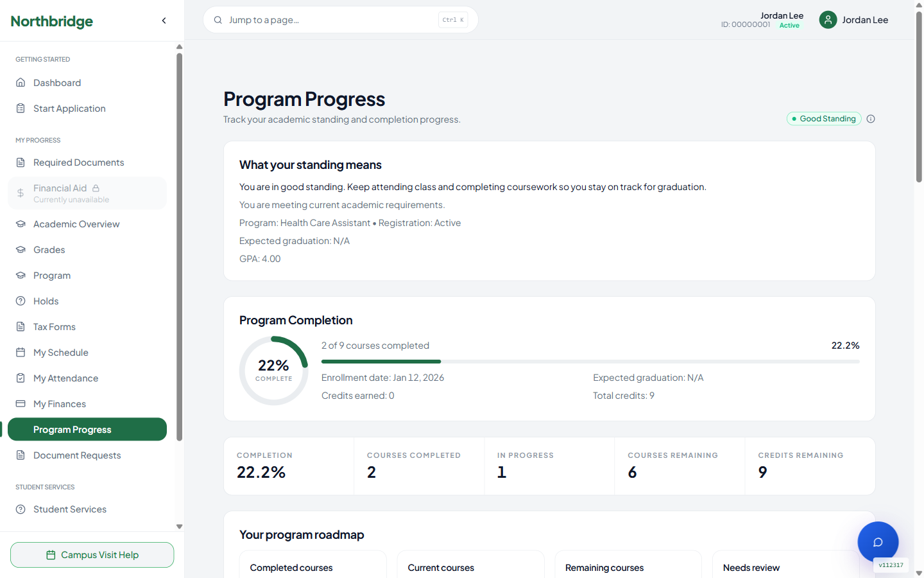This screenshot has width=924, height=578.
Task: Click the Campus Visit Help button
Action: (x=92, y=555)
